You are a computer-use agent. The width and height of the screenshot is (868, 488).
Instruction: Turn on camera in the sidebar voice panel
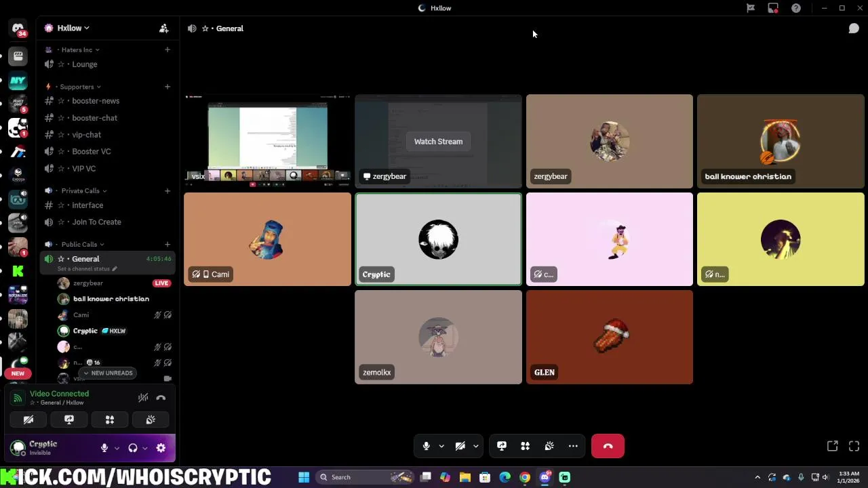click(28, 420)
